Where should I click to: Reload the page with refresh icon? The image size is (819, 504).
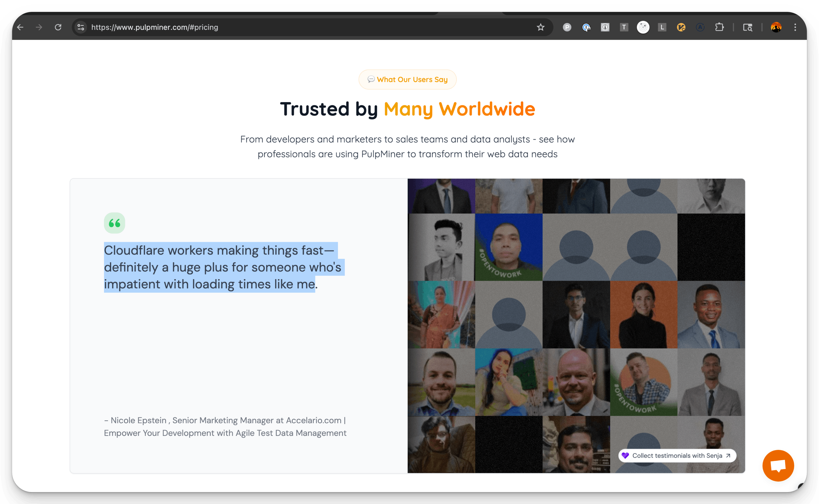[58, 27]
